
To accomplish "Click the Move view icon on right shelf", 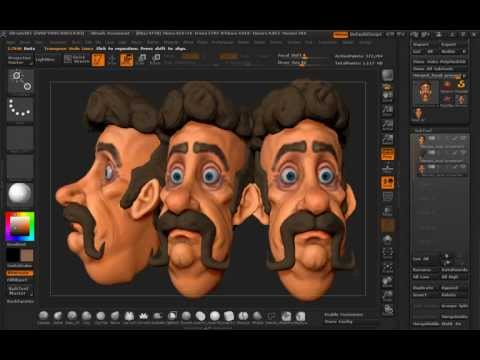I will point(387,267).
